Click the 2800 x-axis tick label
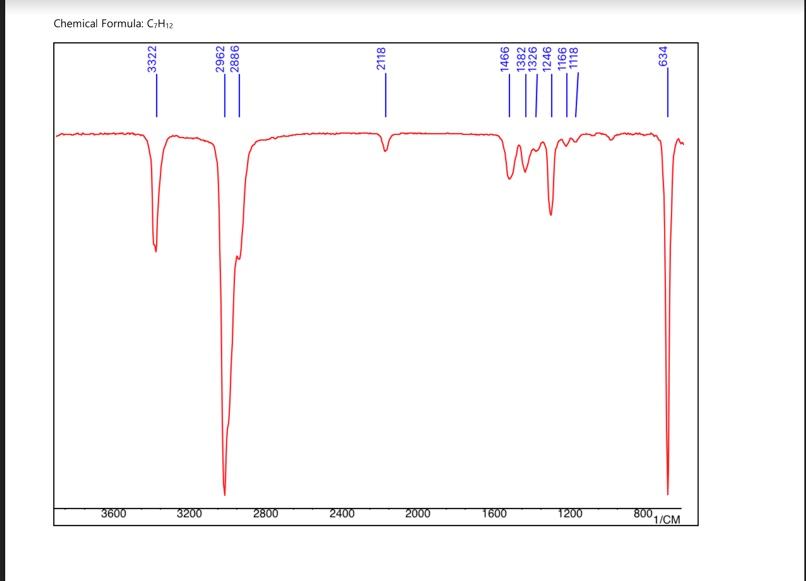 [x=265, y=514]
